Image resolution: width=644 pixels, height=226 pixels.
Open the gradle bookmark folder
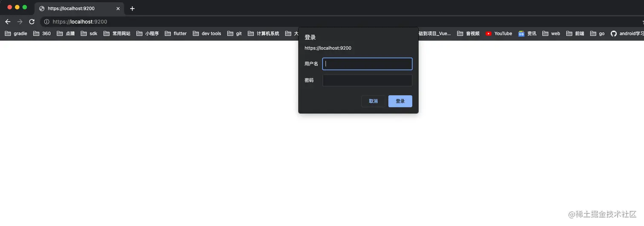16,34
